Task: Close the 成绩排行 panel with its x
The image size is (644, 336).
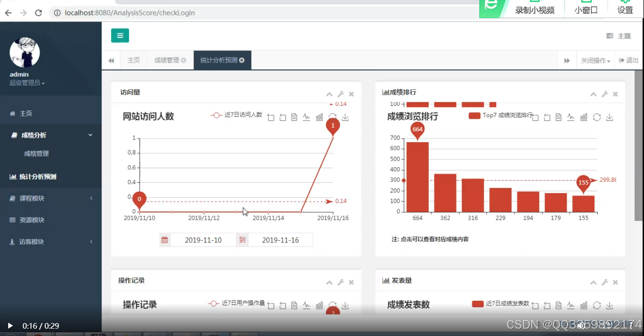Action: point(615,94)
